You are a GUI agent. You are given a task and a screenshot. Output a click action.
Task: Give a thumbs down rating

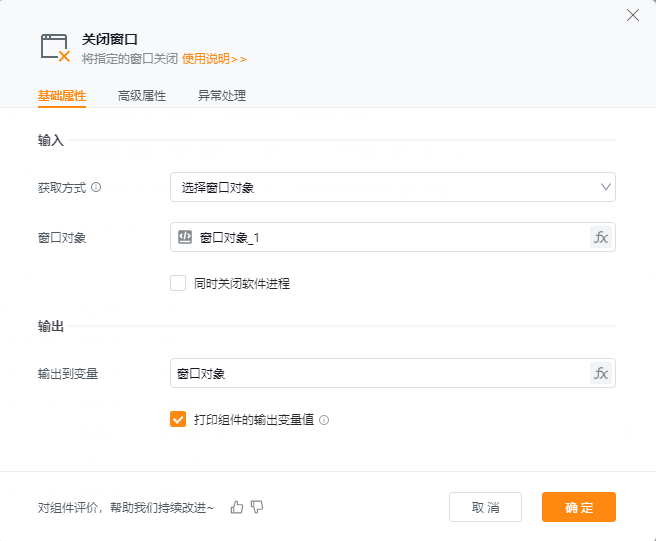coord(257,507)
